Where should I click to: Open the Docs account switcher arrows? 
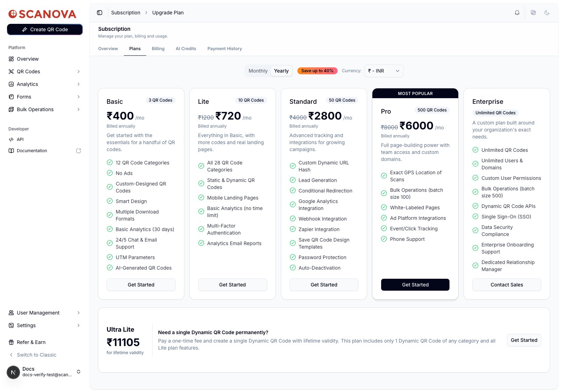(x=79, y=372)
